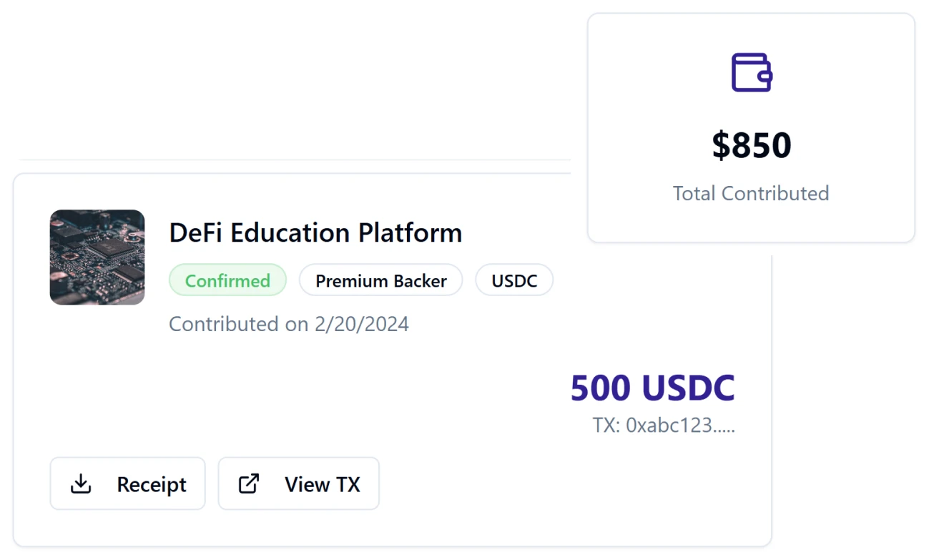This screenshot has height=560, width=929.
Task: Click the wallet icon above the total
Action: coord(749,71)
